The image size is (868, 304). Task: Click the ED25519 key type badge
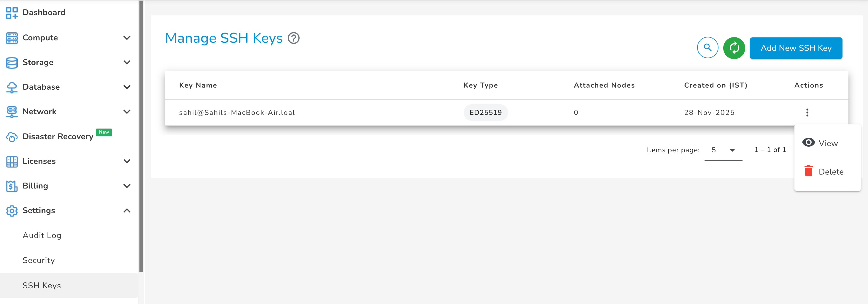click(x=485, y=113)
